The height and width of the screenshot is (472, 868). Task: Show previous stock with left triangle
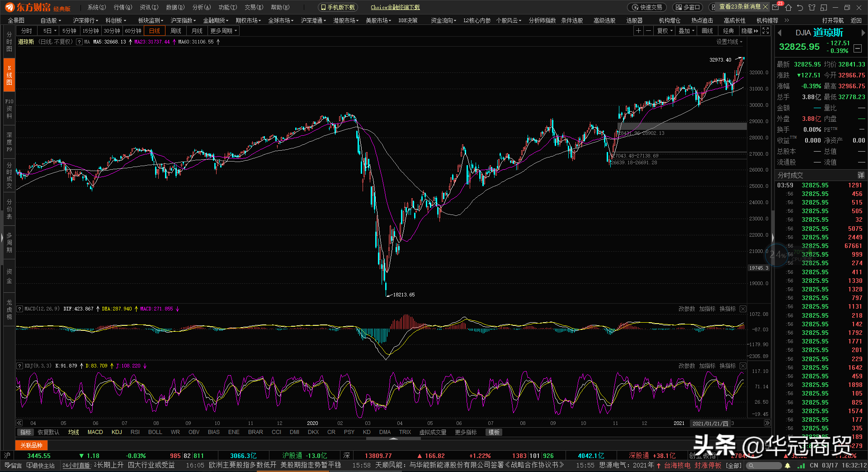779,33
